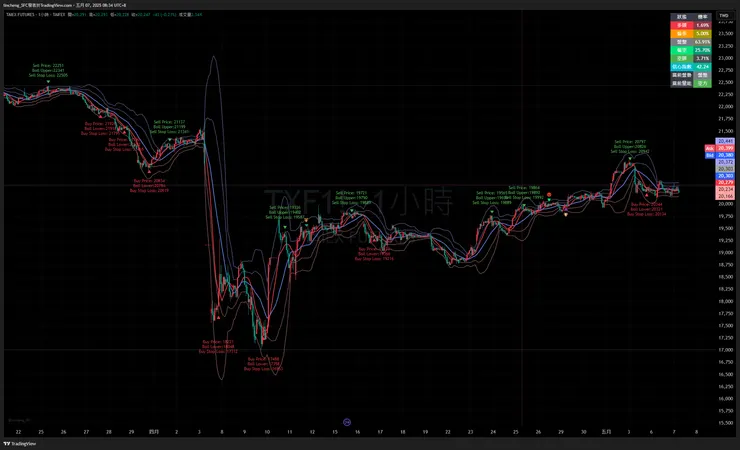740x450 pixels.
Task: Click the 5.00% cell in probability table
Action: pyautogui.click(x=702, y=33)
